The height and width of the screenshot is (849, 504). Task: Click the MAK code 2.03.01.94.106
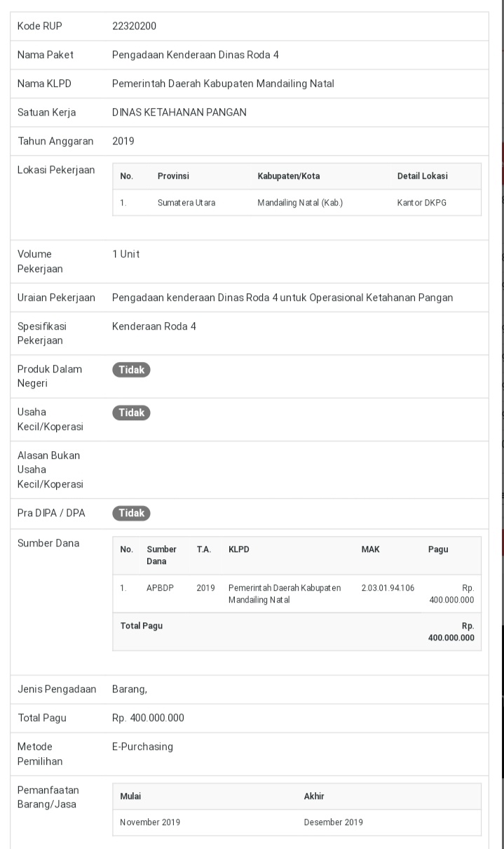(x=388, y=588)
